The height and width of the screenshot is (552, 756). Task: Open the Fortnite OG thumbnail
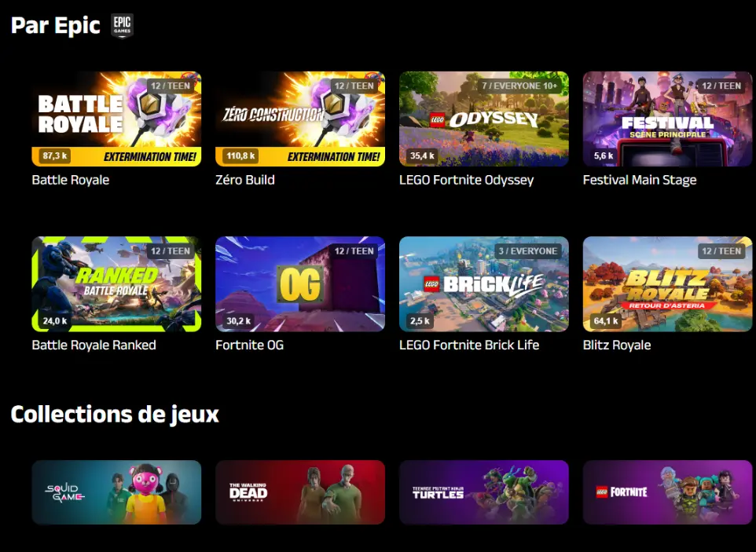pyautogui.click(x=300, y=284)
